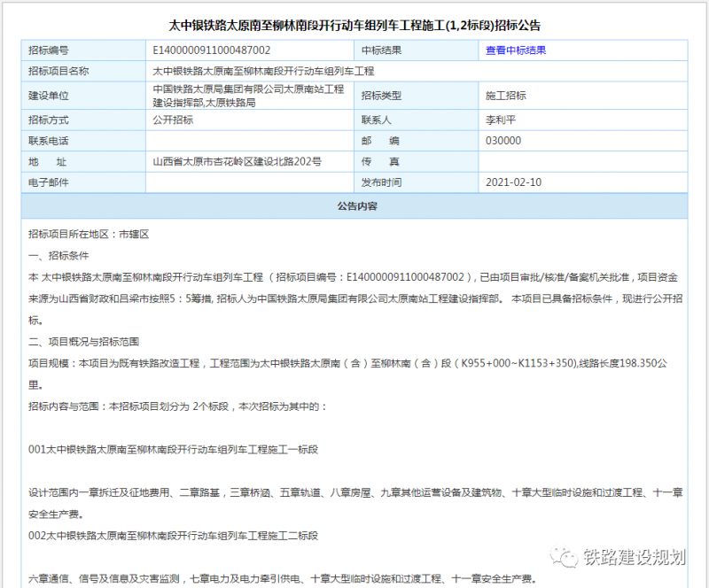Click the E140000911000487002 value in the table
The width and height of the screenshot is (709, 588).
pos(212,50)
